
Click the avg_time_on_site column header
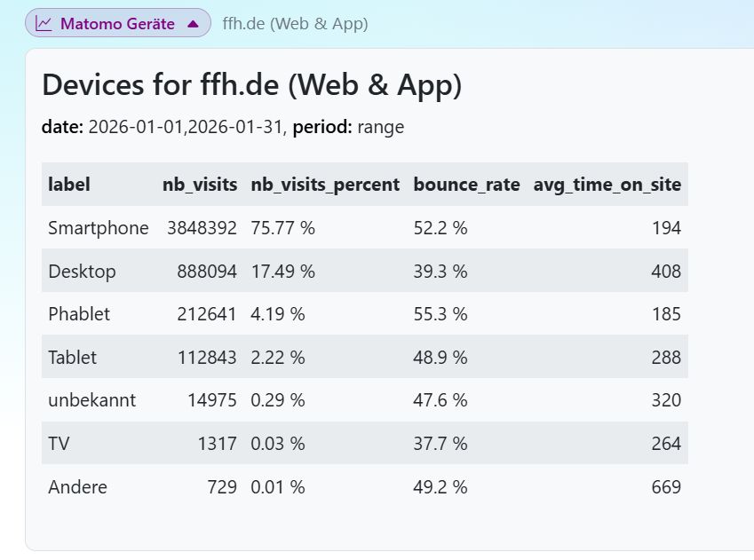coord(607,185)
